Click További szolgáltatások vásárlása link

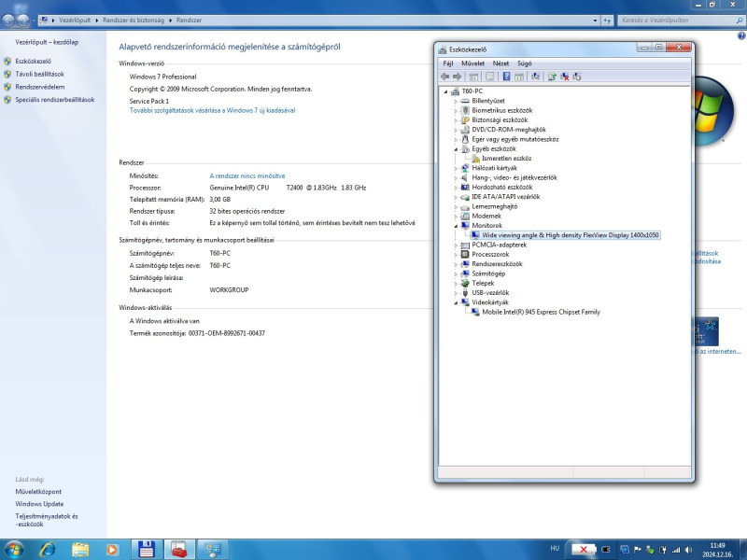[213, 110]
